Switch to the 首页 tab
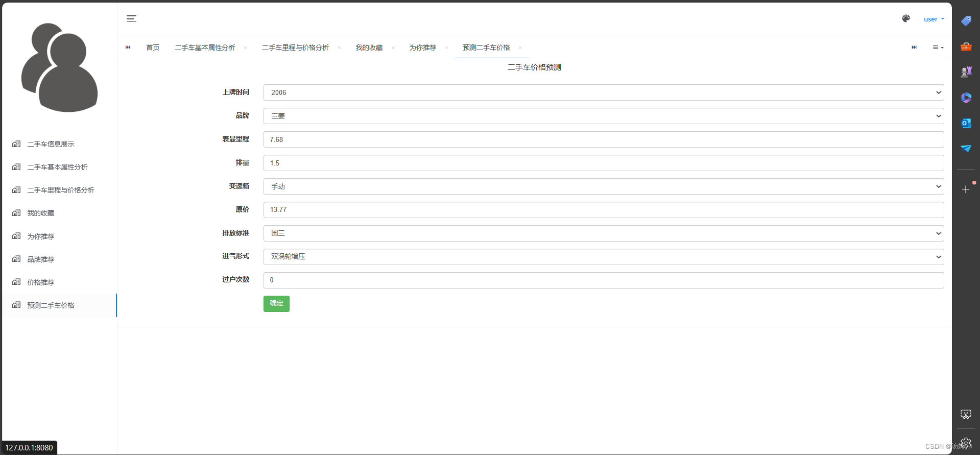 pos(153,47)
